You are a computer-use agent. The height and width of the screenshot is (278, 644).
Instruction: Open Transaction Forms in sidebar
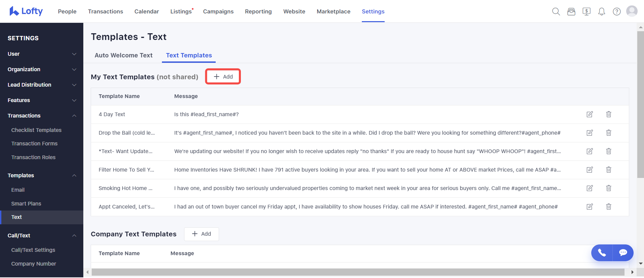34,143
